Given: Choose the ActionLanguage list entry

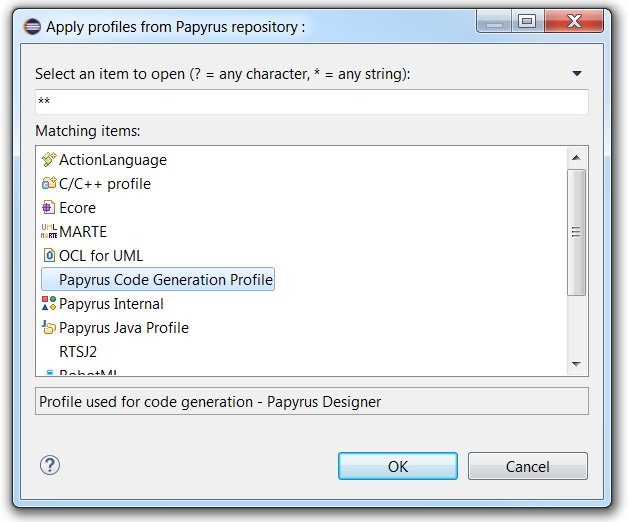Looking at the screenshot, I should tap(112, 160).
